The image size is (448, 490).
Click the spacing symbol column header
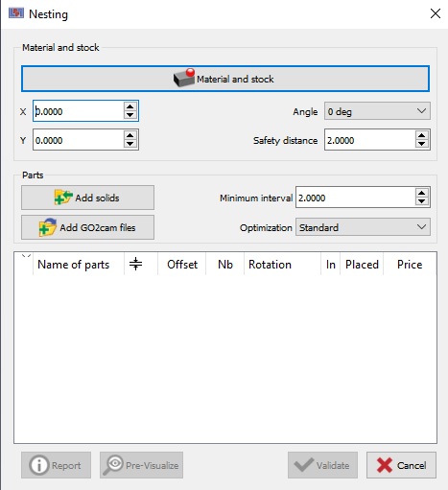point(136,264)
